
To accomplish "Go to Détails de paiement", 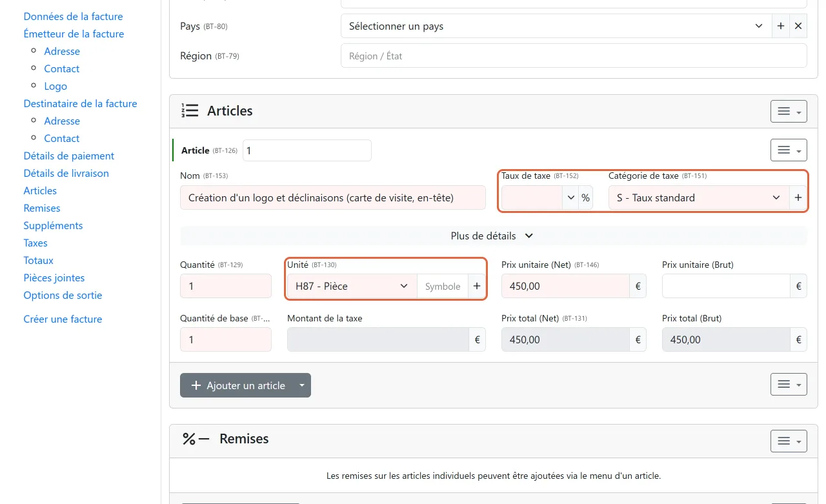I will (69, 156).
